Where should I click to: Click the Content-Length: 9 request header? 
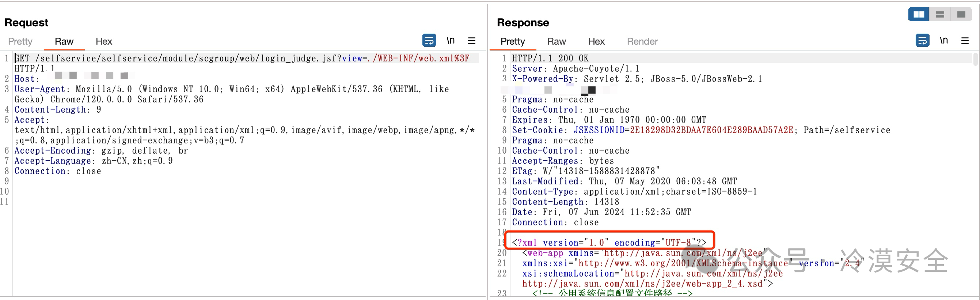(x=58, y=110)
